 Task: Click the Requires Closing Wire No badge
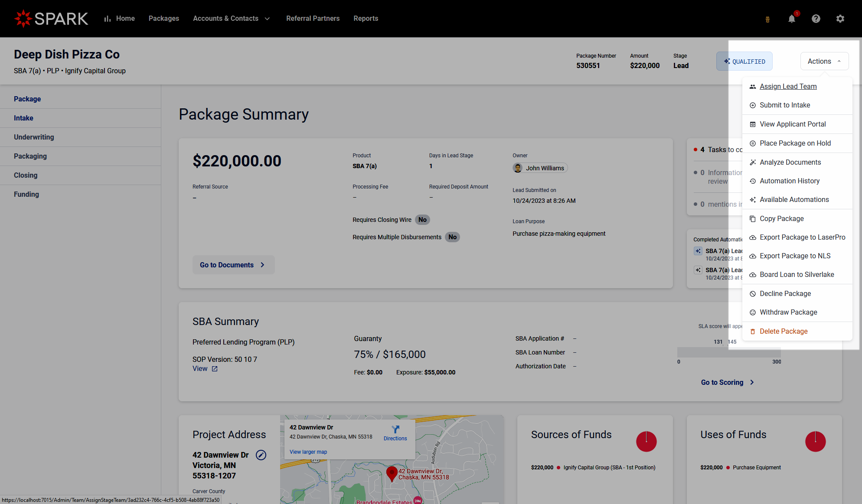pyautogui.click(x=422, y=220)
